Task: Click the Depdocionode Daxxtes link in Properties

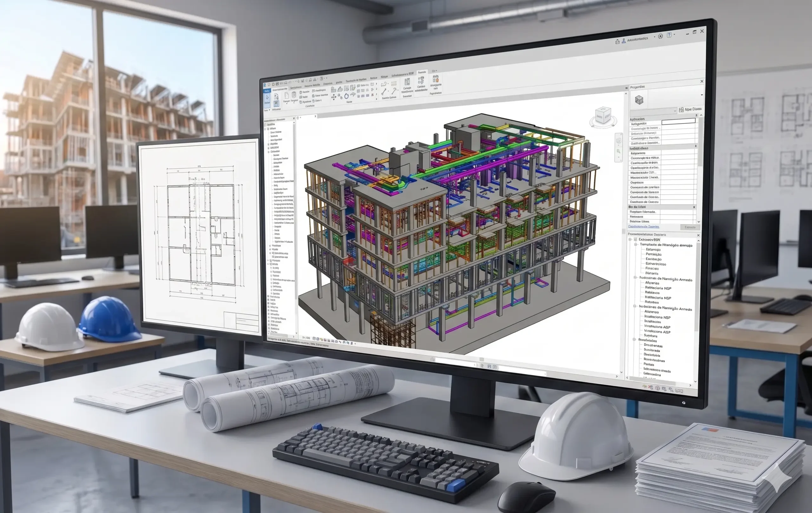Action: (644, 227)
